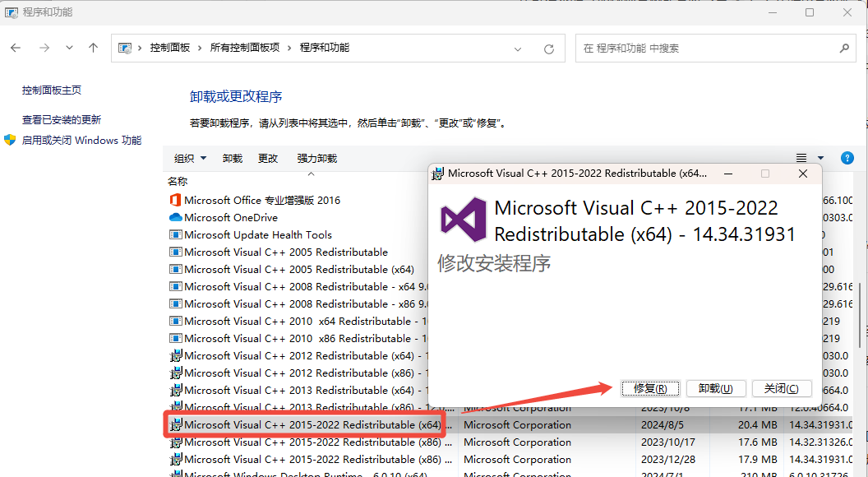Click icon of Visual C++ 2012 (x86) entry
This screenshot has width=868, height=477.
(175, 373)
